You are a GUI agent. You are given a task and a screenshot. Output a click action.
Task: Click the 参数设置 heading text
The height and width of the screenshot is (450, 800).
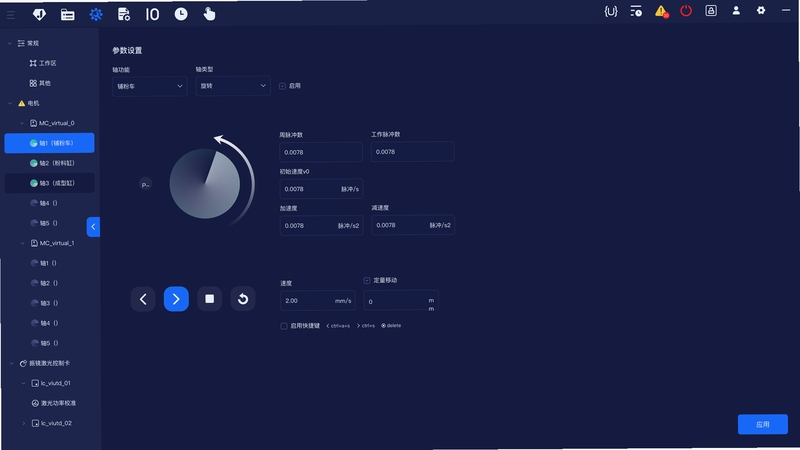pos(127,51)
